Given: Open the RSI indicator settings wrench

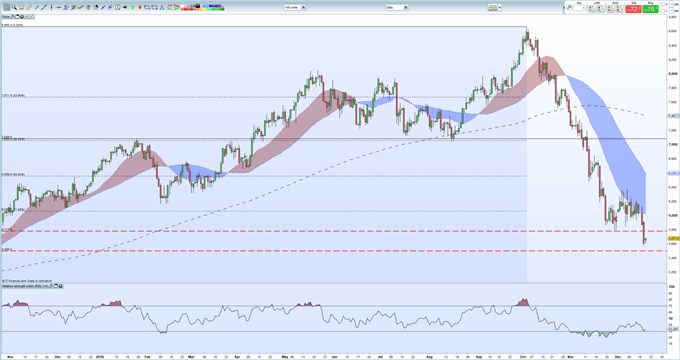Looking at the screenshot, I should (x=51, y=286).
